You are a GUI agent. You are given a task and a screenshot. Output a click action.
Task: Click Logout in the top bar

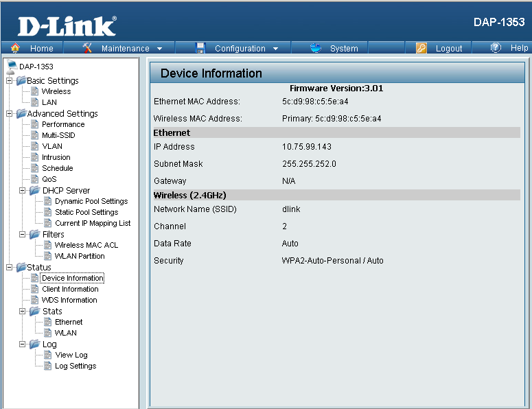pyautogui.click(x=449, y=49)
